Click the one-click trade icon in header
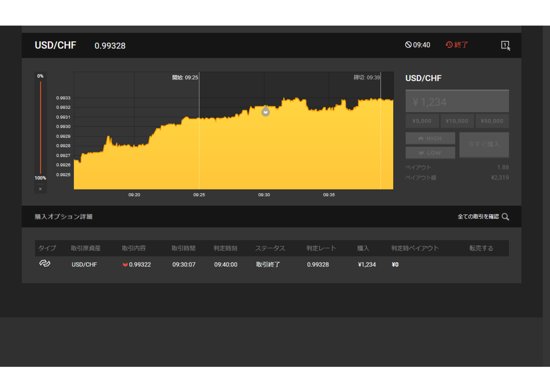The image size is (550, 392). (x=505, y=45)
